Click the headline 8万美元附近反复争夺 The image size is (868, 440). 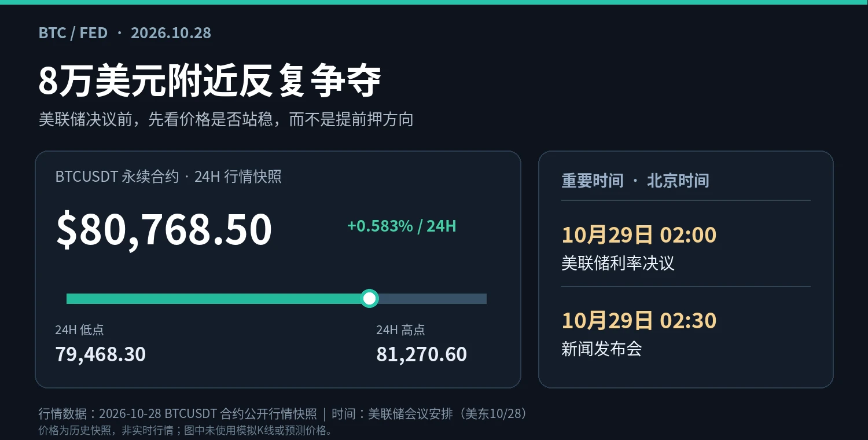pos(209,82)
